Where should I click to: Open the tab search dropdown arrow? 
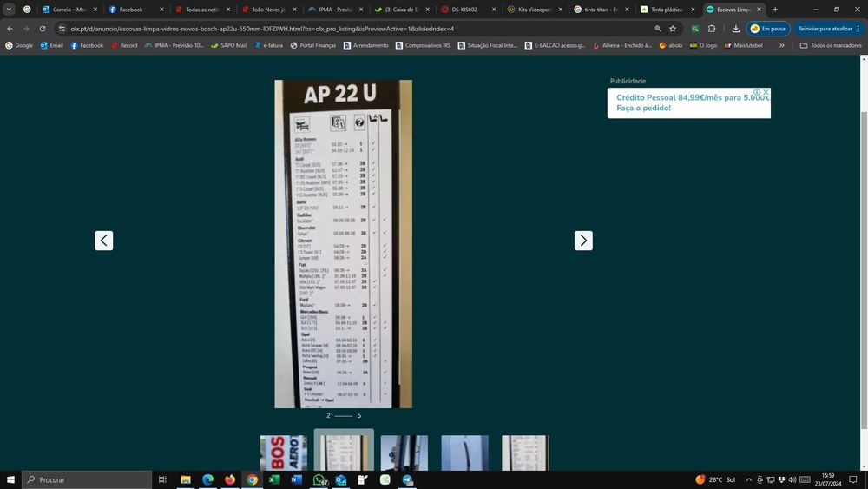9,10
